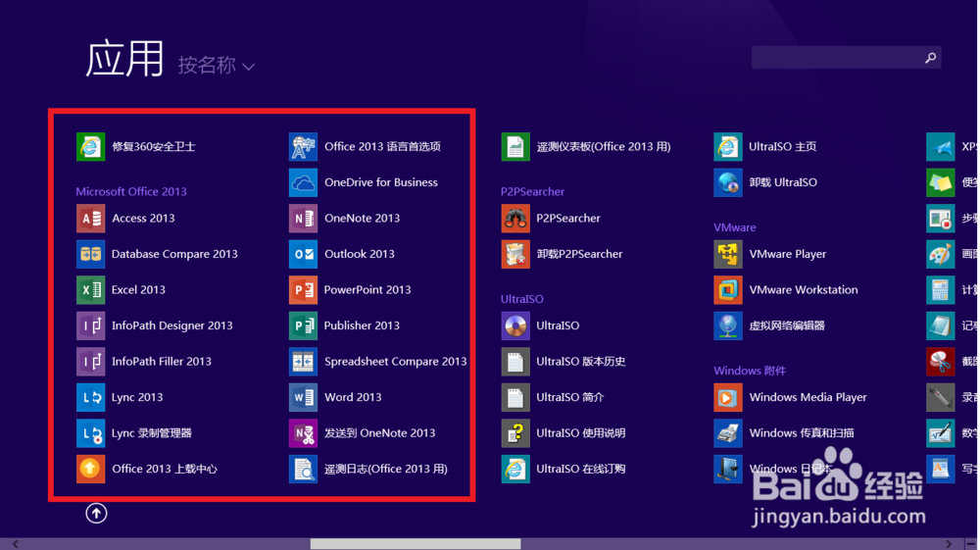Open VMware Player icon
980x550 pixels.
[x=728, y=254]
